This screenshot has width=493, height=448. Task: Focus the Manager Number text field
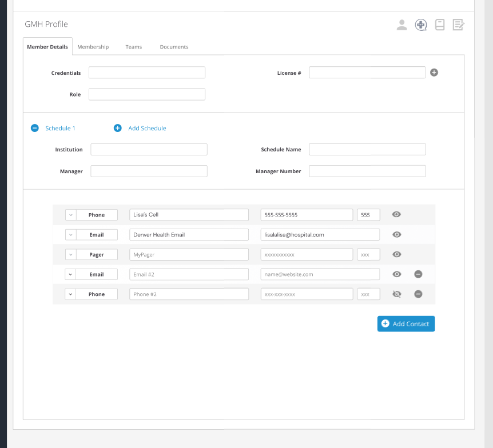(367, 171)
